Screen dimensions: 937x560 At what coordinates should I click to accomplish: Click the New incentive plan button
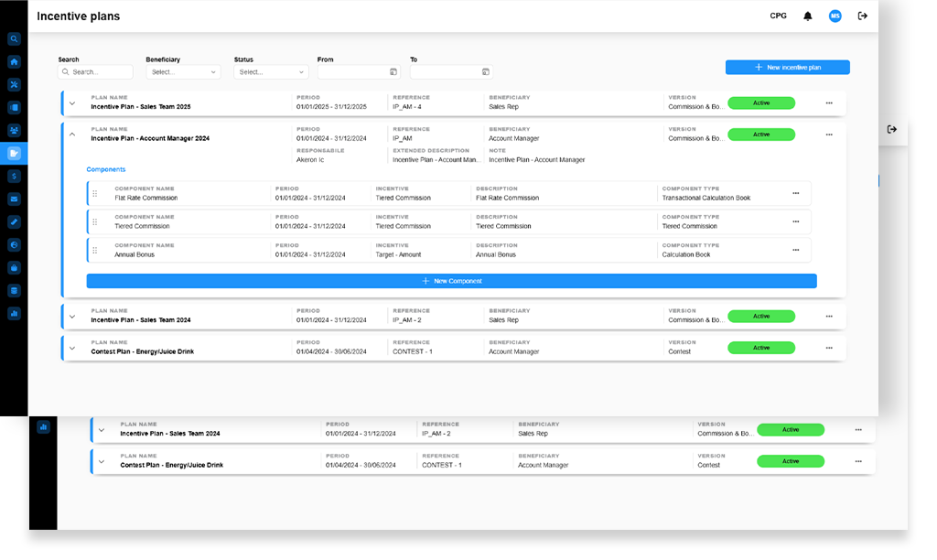pyautogui.click(x=787, y=68)
